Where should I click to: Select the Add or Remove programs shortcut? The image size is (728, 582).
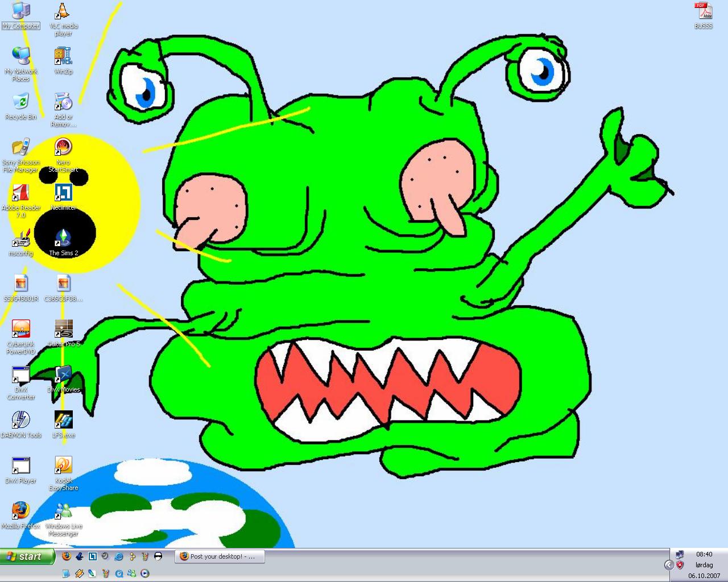pos(63,110)
